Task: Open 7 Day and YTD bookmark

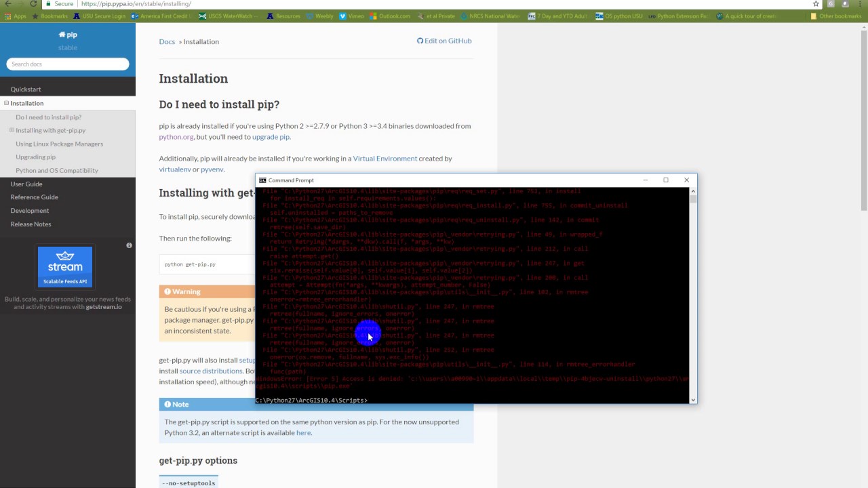Action: pos(557,16)
